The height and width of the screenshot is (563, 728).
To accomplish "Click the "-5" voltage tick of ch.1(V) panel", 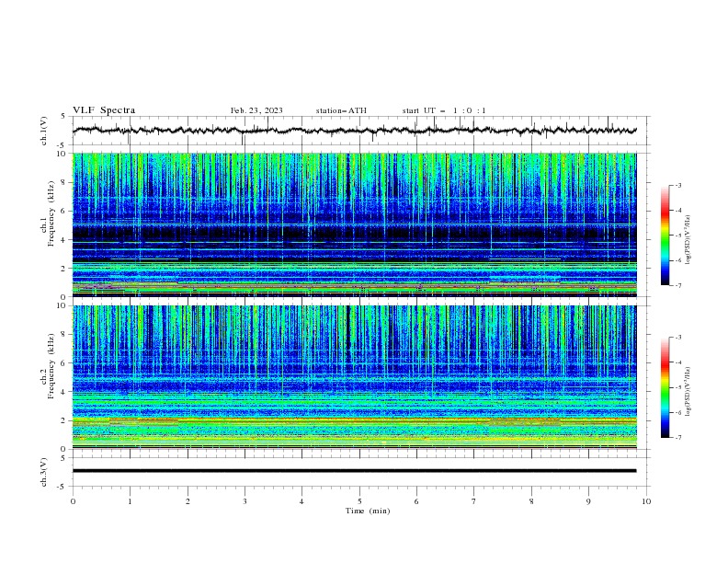I will coord(63,145).
